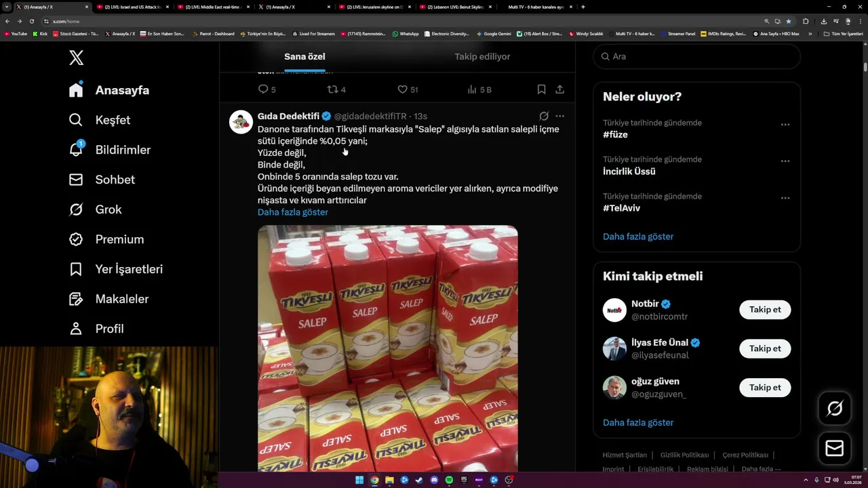Open #füze trending topic
Viewport: 868px width, 488px height.
tap(615, 135)
